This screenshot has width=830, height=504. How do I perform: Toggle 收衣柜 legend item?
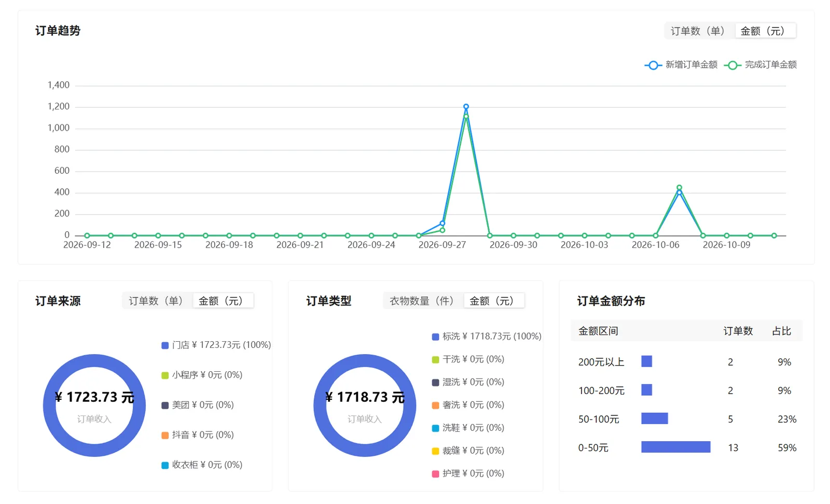point(202,465)
